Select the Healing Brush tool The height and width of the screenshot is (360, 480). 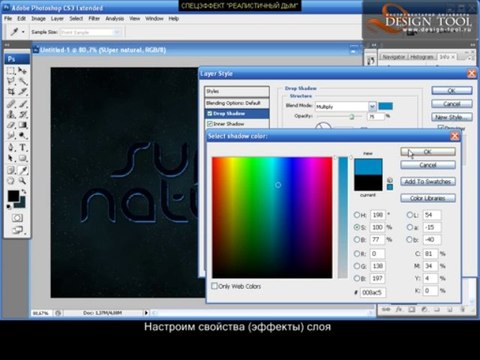[11, 104]
